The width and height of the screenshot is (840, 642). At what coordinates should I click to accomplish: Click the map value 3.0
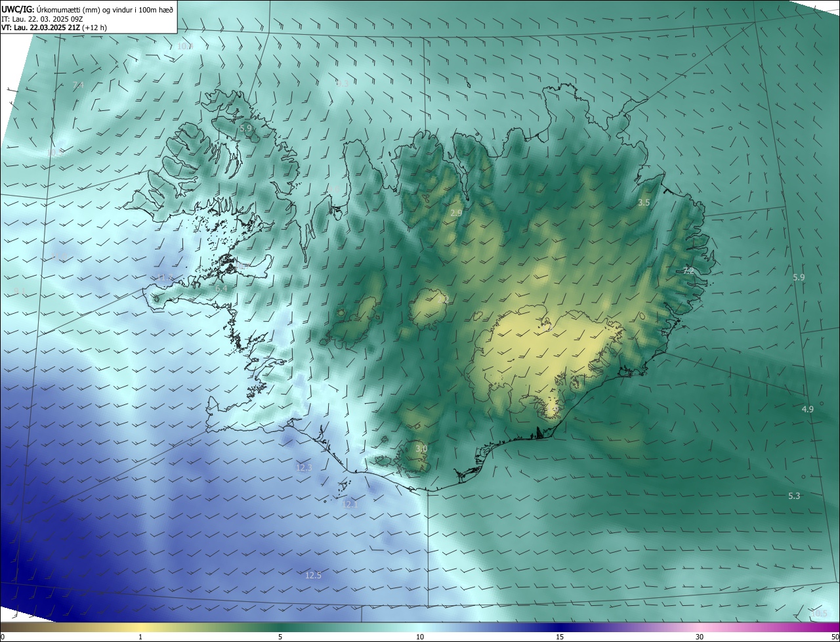click(x=421, y=448)
